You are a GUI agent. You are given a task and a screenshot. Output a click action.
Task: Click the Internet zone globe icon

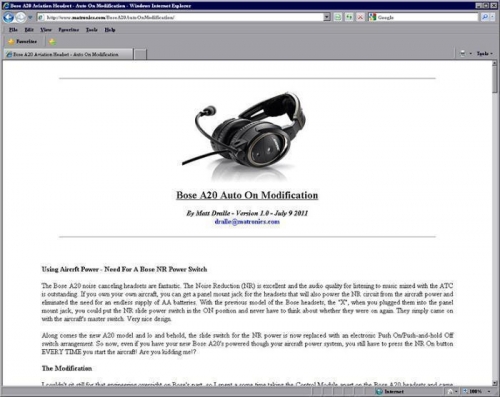click(x=379, y=392)
